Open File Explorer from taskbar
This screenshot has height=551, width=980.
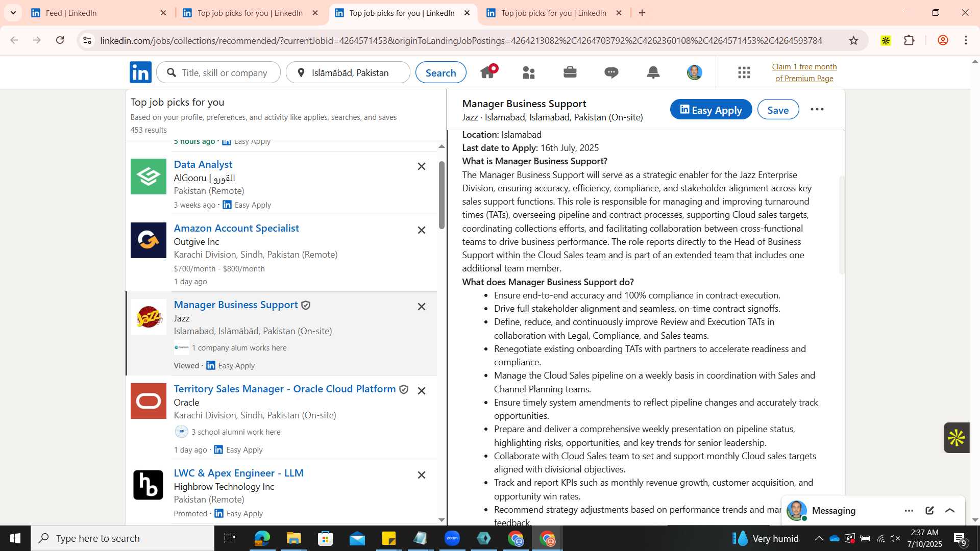[293, 538]
